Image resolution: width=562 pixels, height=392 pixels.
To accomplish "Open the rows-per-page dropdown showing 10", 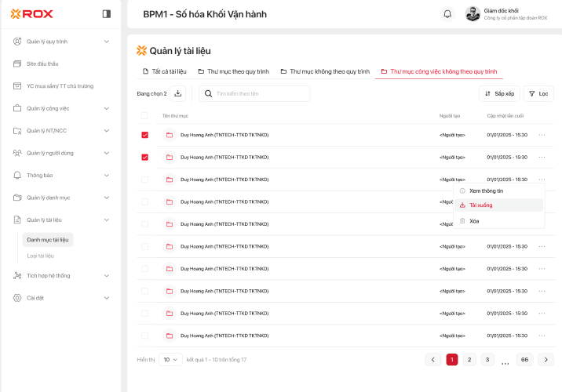I will tap(170, 359).
